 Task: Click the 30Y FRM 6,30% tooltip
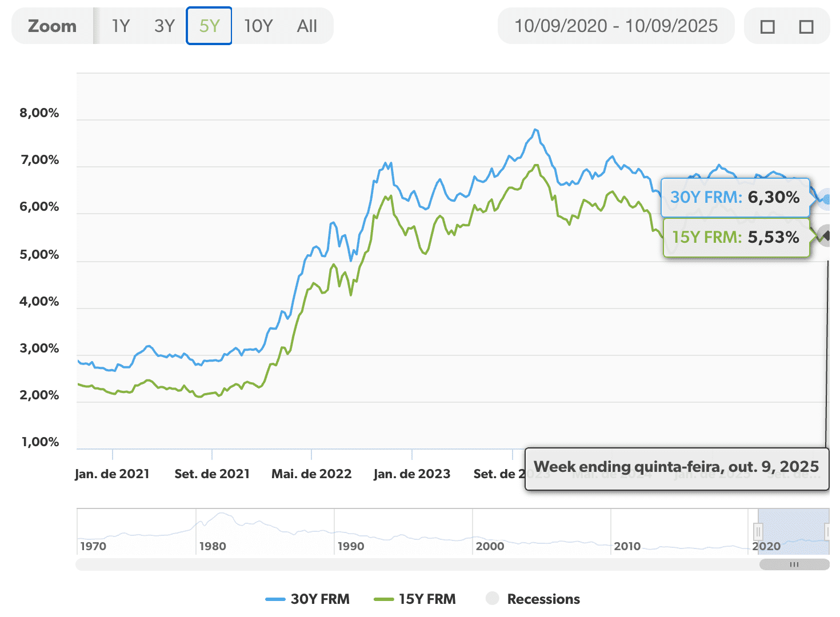[x=735, y=197]
